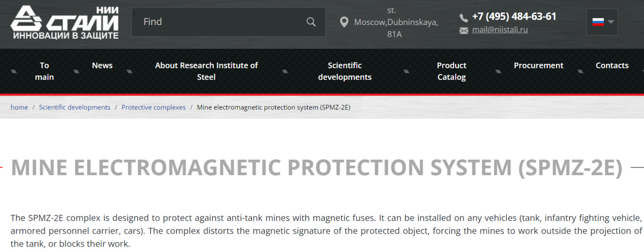The image size is (644, 252).
Task: Click the mail@niistali.ru email link
Action: tap(500, 30)
